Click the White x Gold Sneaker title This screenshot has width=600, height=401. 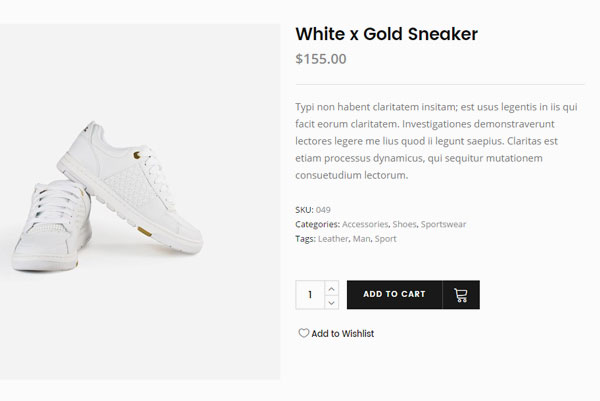(386, 34)
